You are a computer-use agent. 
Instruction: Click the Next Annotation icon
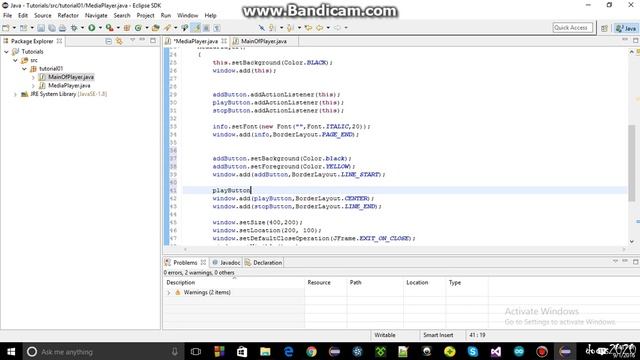(x=272, y=28)
